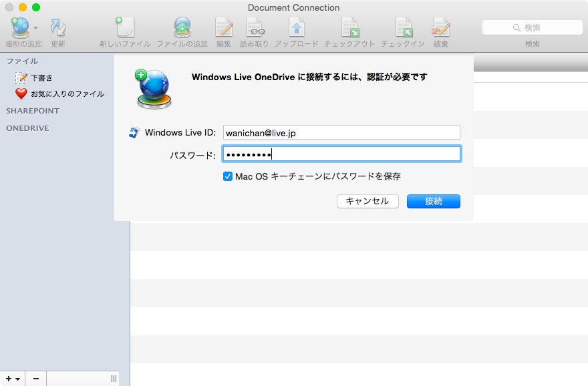Click the Windows Live ID field
Image resolution: width=588 pixels, height=386 pixels.
point(341,133)
